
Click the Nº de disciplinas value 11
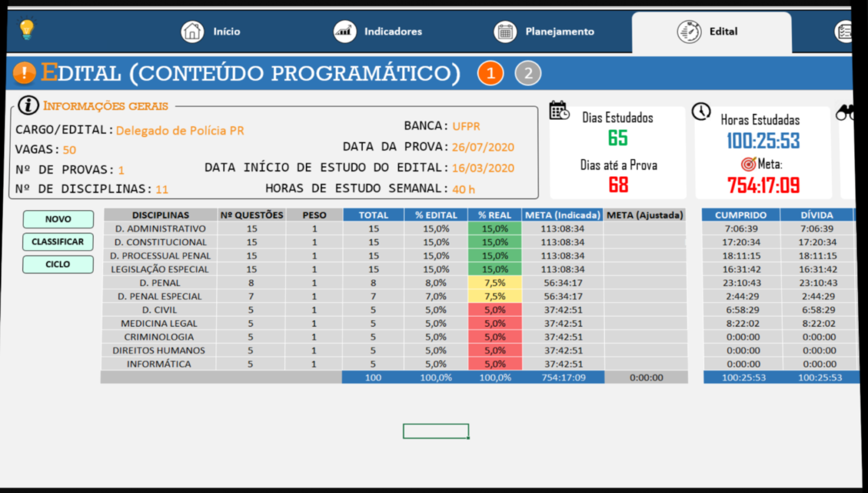click(x=162, y=190)
